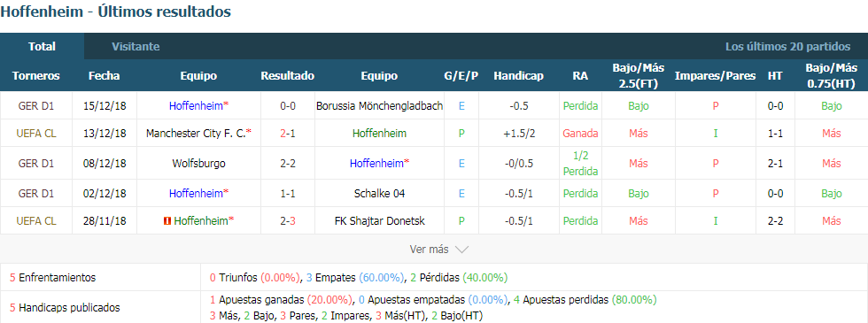Select the Total tab
Screen dimensions: 868x323
tap(43, 46)
